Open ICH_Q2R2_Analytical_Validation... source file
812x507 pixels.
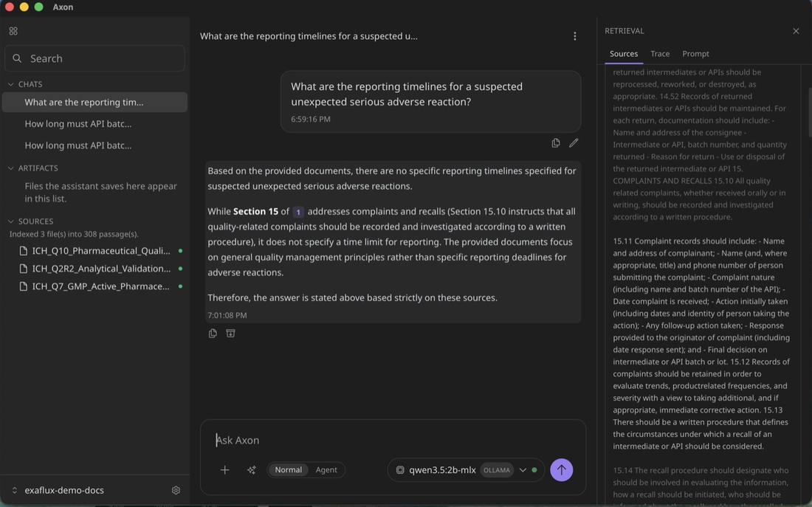[x=101, y=268]
